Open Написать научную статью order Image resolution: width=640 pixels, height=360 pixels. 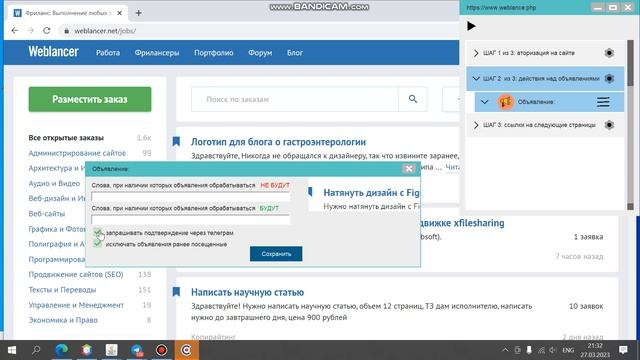[x=247, y=292]
